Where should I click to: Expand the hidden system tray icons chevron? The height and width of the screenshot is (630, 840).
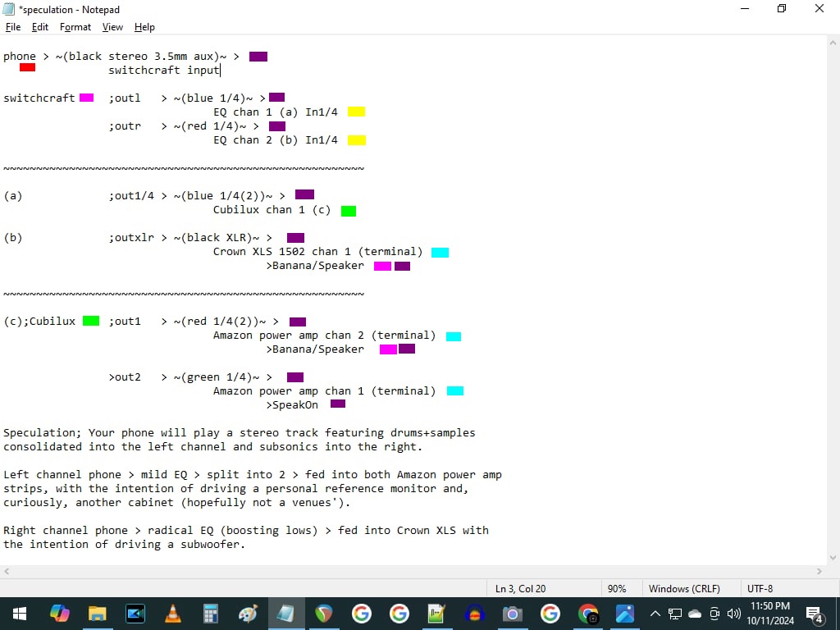[655, 614]
